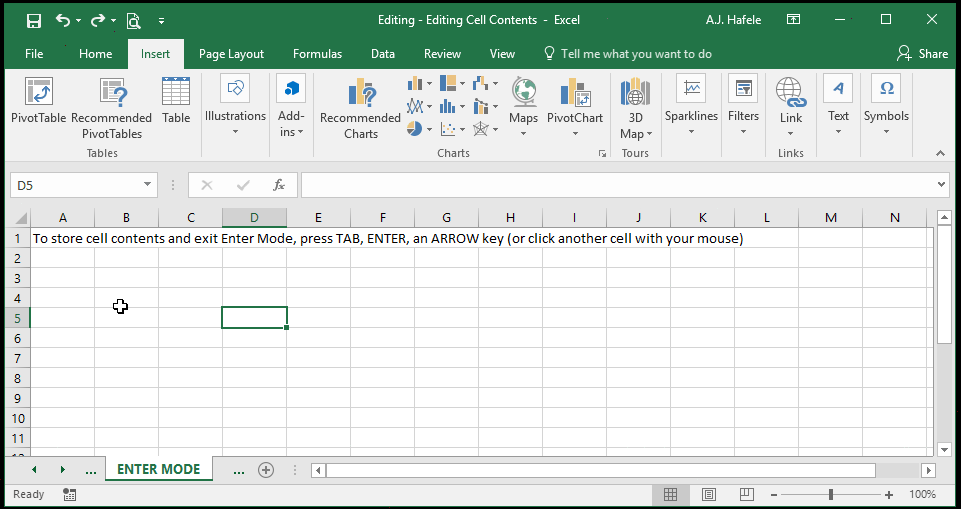961x509 pixels.
Task: Insert a Table
Action: (x=176, y=101)
